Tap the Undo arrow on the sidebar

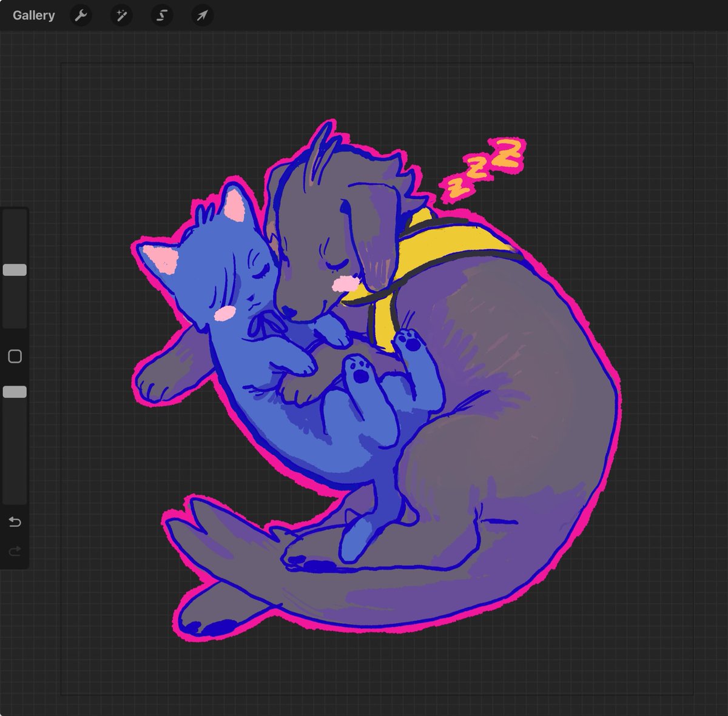pos(14,521)
